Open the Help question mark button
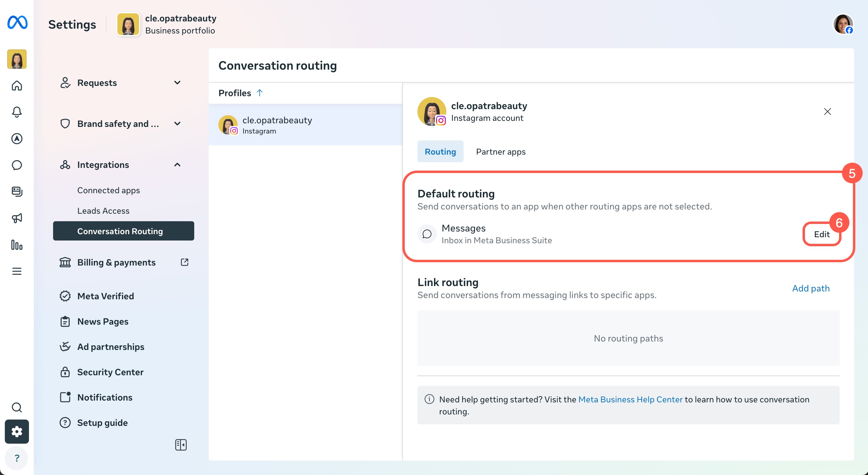This screenshot has width=868, height=475. pos(17,458)
